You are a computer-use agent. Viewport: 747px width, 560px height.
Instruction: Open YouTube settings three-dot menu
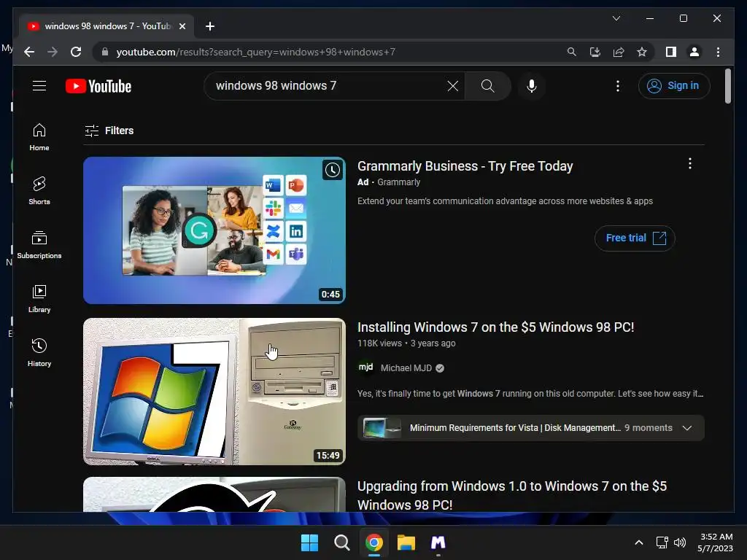pos(618,86)
